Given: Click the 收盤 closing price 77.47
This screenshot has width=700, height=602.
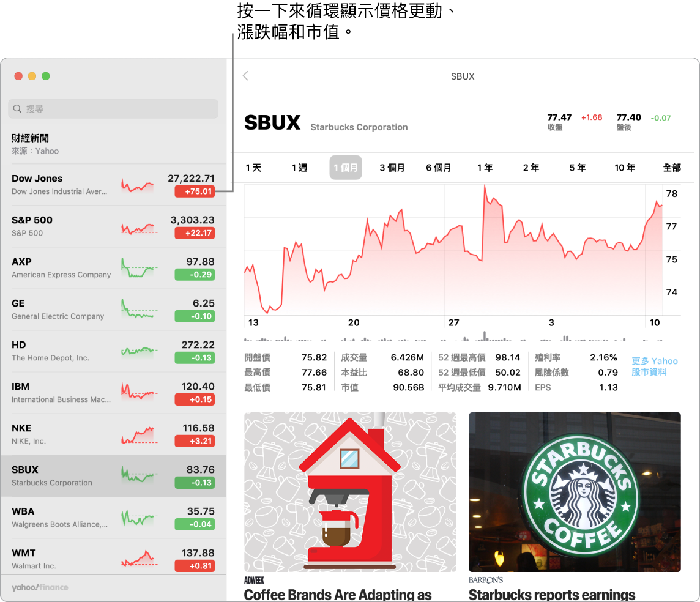Looking at the screenshot, I should click(x=559, y=117).
